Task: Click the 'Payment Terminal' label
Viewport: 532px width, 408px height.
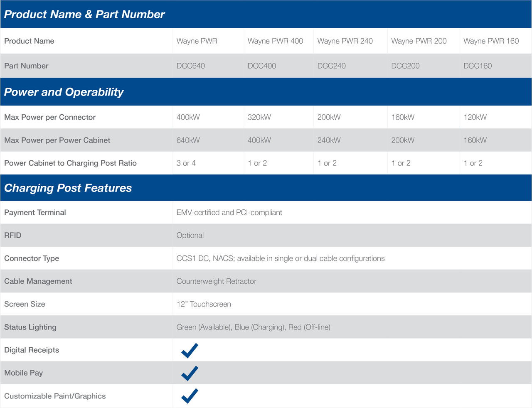Action: 35,212
